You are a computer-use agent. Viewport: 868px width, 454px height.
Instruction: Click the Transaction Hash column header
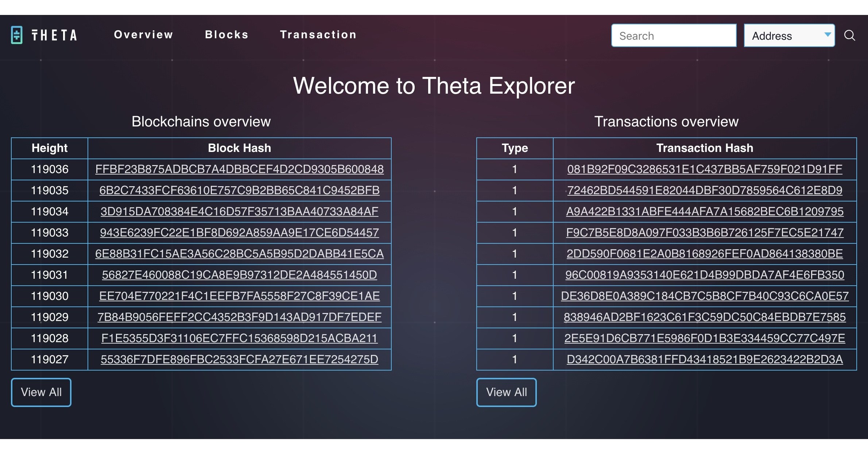pyautogui.click(x=704, y=148)
